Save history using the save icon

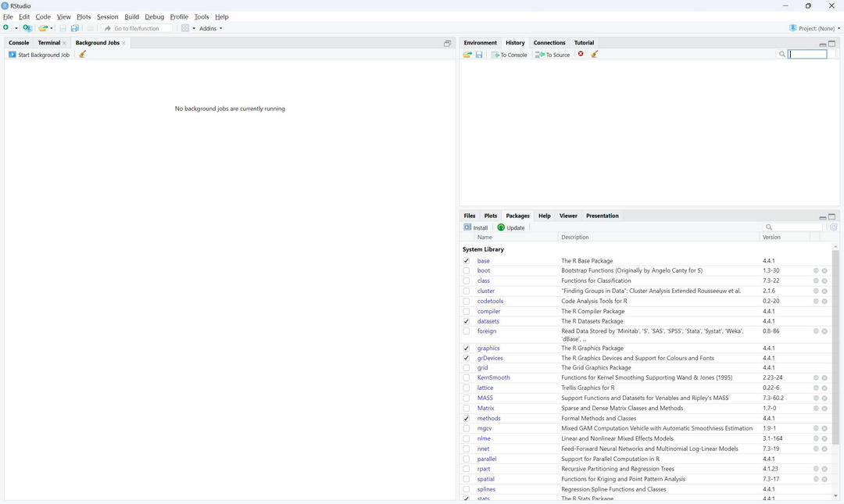479,54
